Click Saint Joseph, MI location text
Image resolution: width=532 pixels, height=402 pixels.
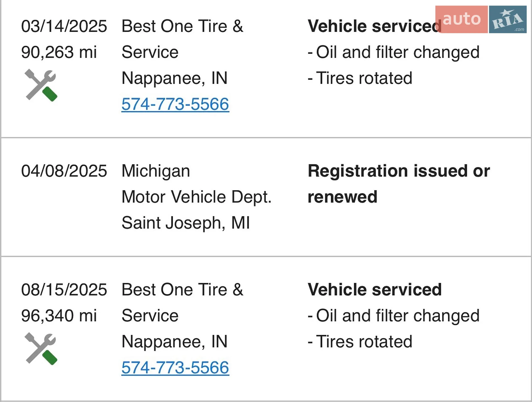(x=186, y=223)
